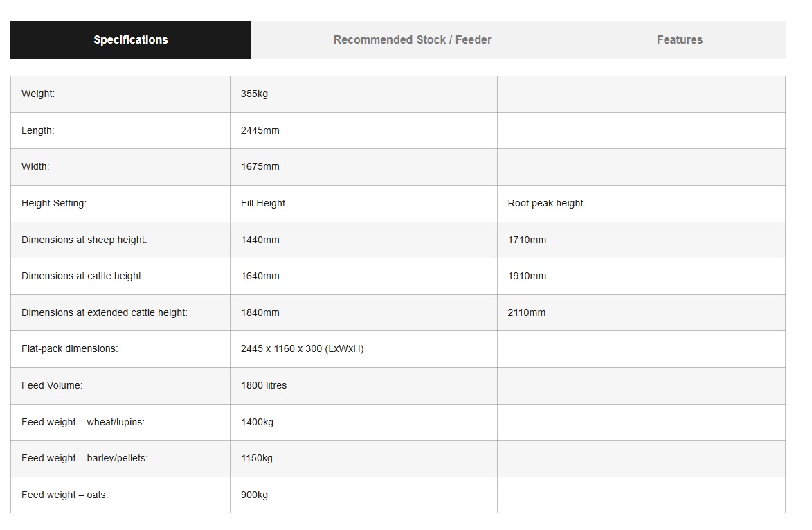Click the Feed weight – oats label
The width and height of the screenshot is (812, 530).
pyautogui.click(x=64, y=495)
